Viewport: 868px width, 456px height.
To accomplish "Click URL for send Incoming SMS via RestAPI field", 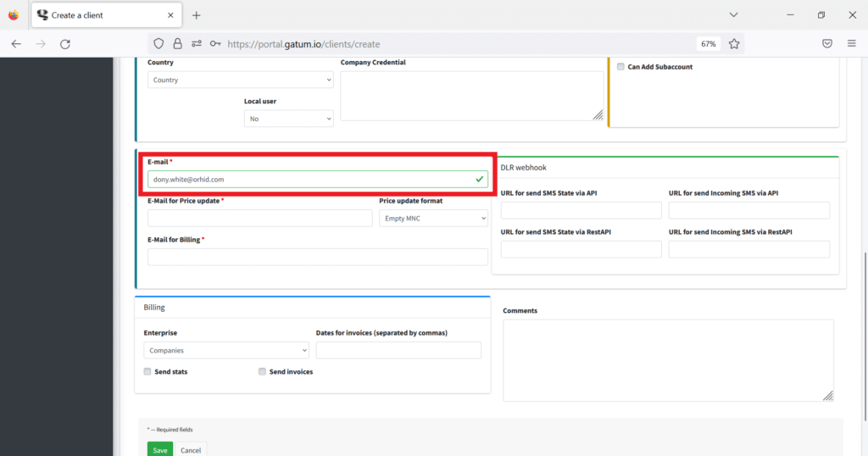I will tap(749, 249).
